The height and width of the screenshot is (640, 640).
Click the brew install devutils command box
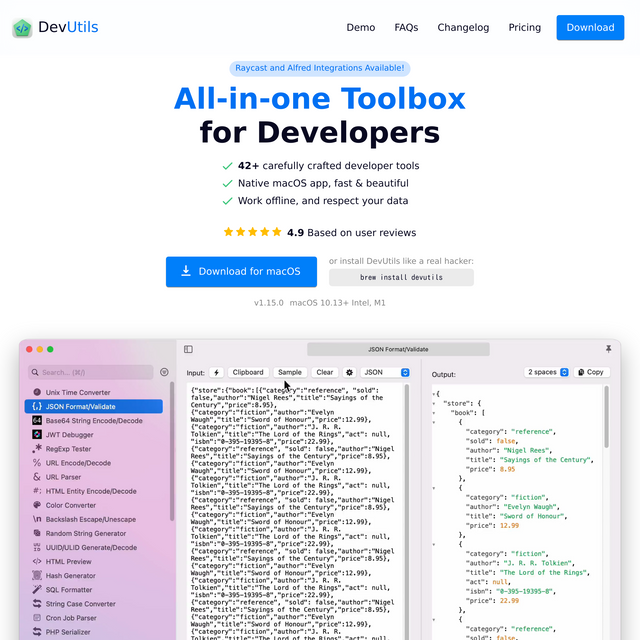tap(401, 277)
